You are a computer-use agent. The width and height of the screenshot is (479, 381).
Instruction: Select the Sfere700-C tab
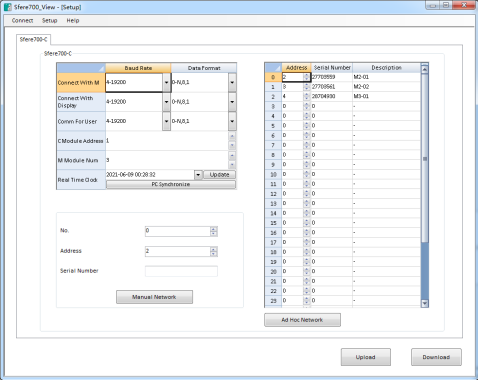pyautogui.click(x=33, y=39)
